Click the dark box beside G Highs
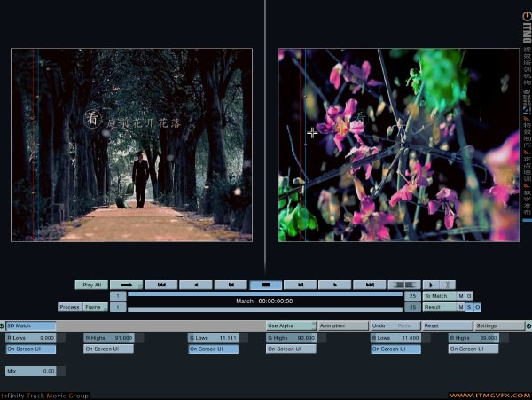532x400 pixels. coord(322,338)
